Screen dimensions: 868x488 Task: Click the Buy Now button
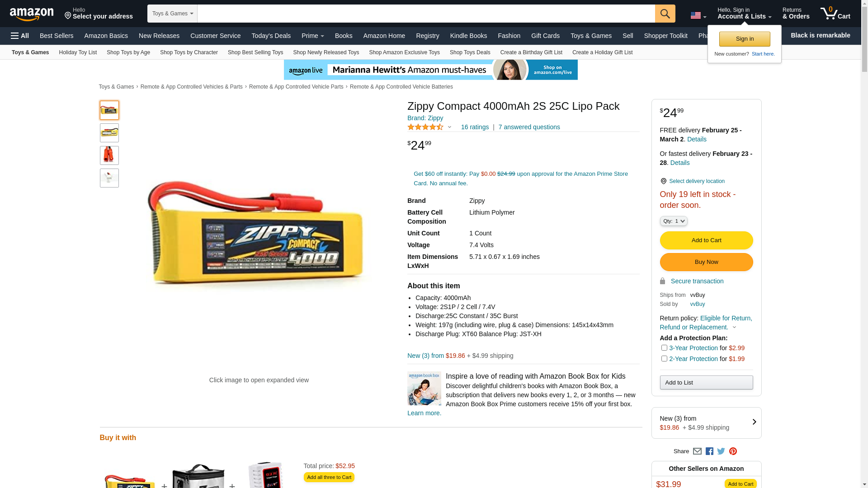706,262
